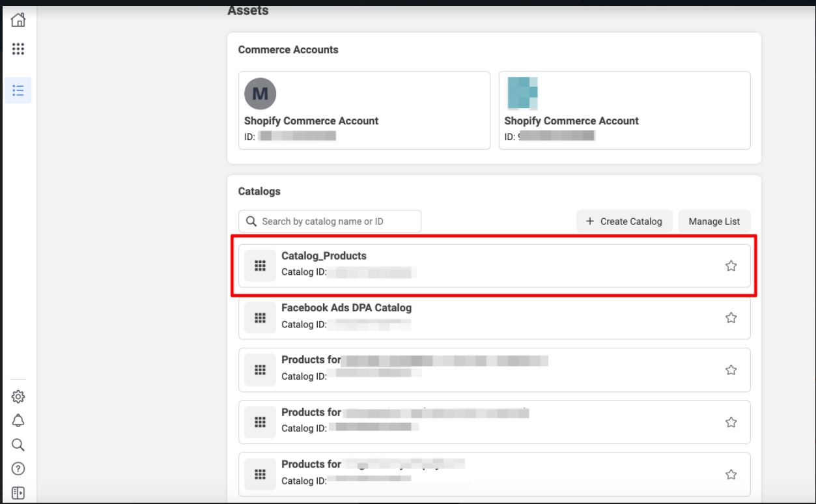Click the Create Catalog button

tap(624, 221)
